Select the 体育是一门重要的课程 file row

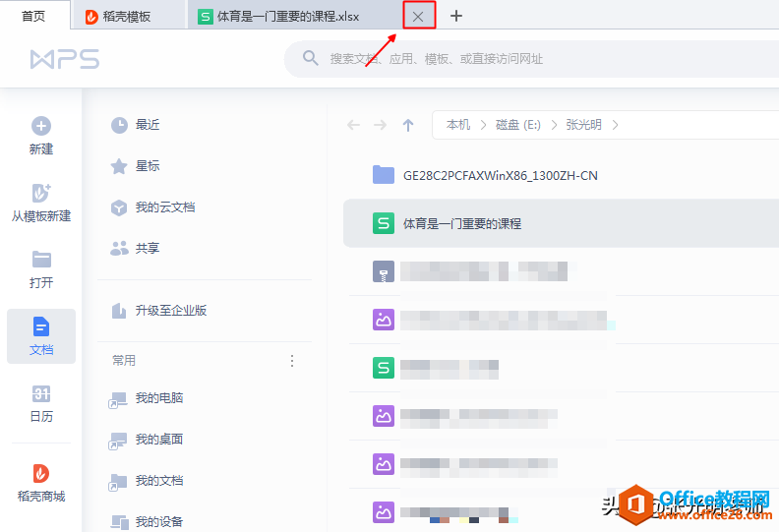tap(561, 223)
